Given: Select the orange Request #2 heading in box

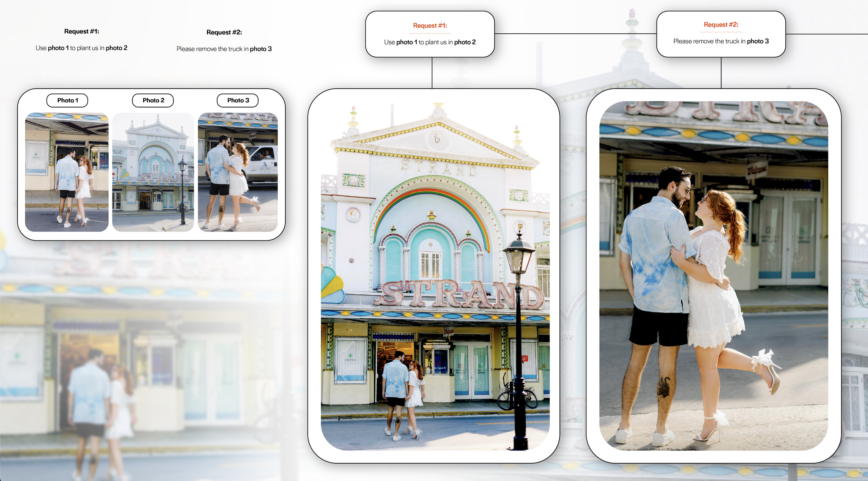Looking at the screenshot, I should [721, 25].
